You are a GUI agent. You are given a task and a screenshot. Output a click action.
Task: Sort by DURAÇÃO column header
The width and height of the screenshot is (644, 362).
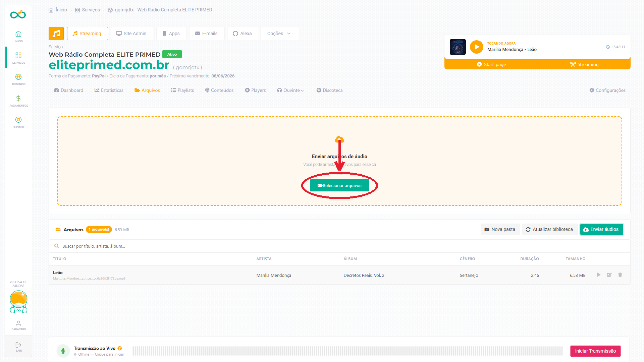530,259
